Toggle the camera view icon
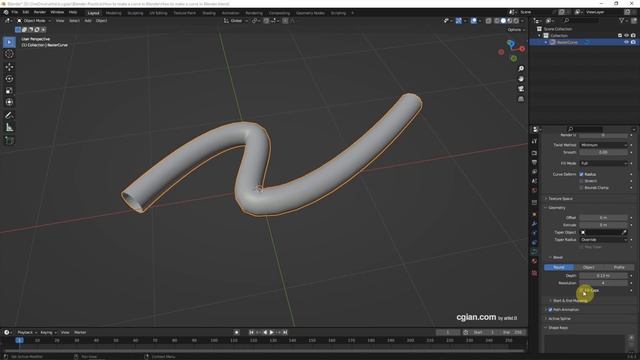Image resolution: width=640 pixels, height=360 pixels. coord(521,89)
